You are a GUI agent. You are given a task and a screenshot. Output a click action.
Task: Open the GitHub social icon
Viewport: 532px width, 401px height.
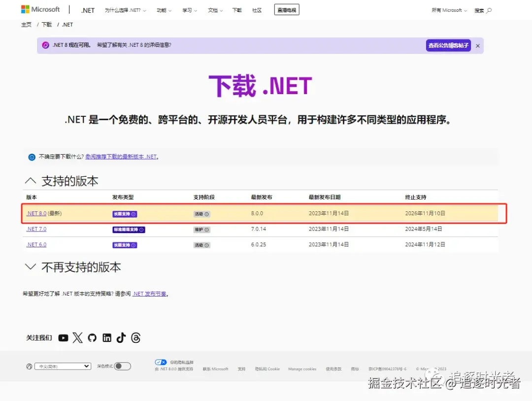[x=92, y=338]
